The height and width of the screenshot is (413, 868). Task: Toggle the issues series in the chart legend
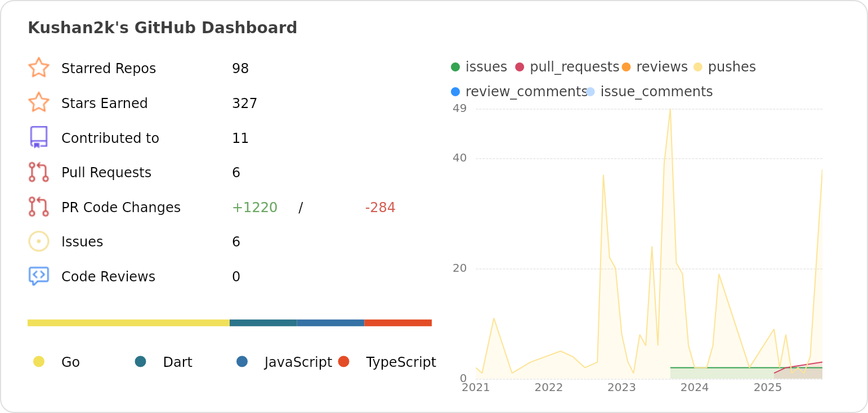click(x=455, y=66)
